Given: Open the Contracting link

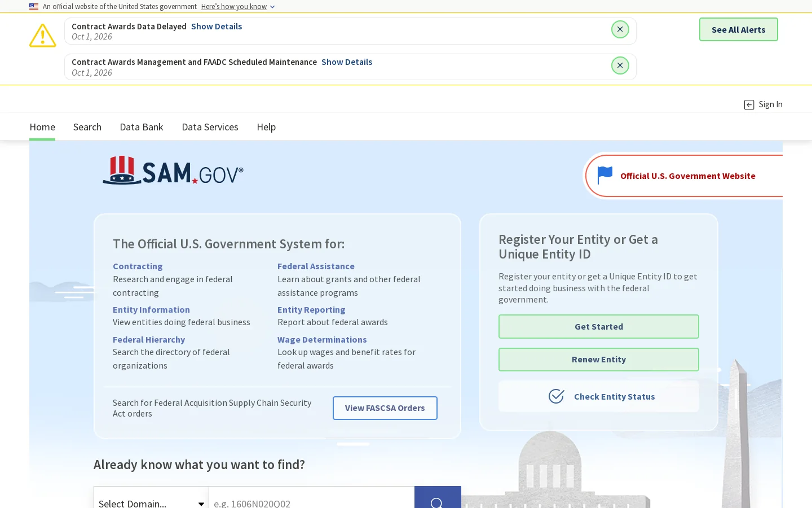Looking at the screenshot, I should coord(138,266).
